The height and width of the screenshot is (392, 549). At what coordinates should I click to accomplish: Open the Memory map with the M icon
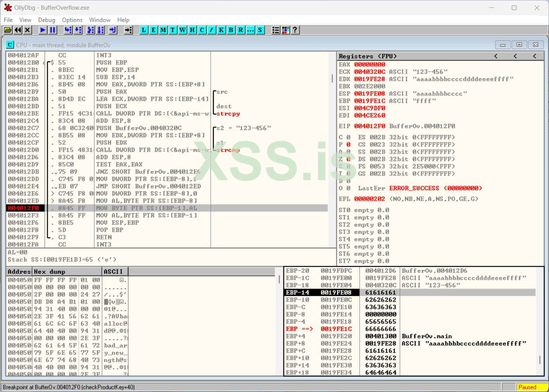tap(163, 30)
